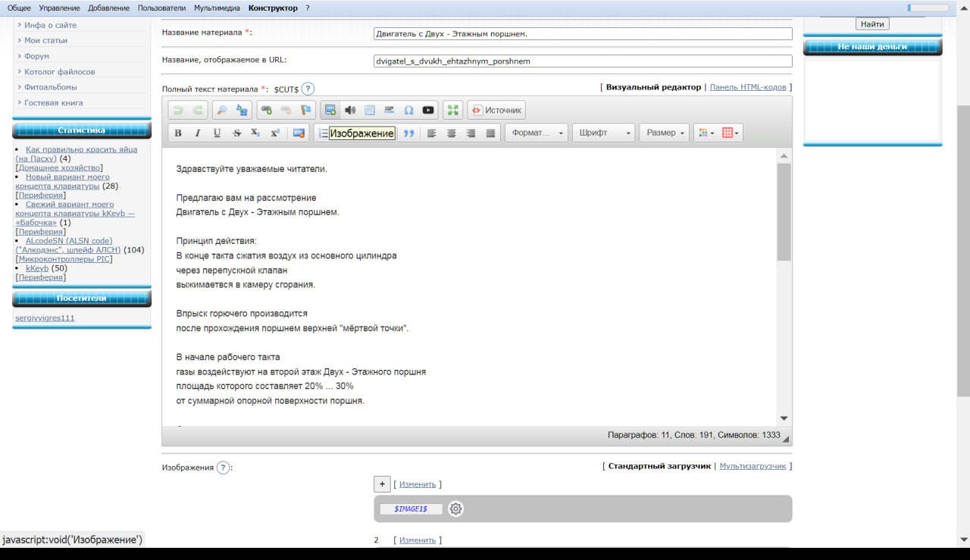The width and height of the screenshot is (970, 560).
Task: Toggle fullscreen editor mode icon
Action: 452,111
